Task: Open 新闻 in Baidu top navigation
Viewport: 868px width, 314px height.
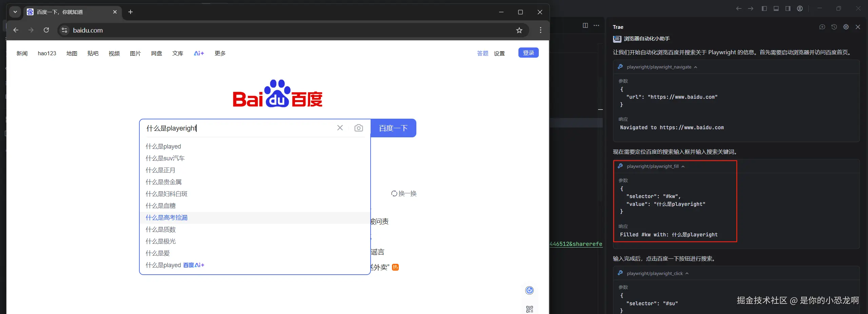Action: [22, 53]
